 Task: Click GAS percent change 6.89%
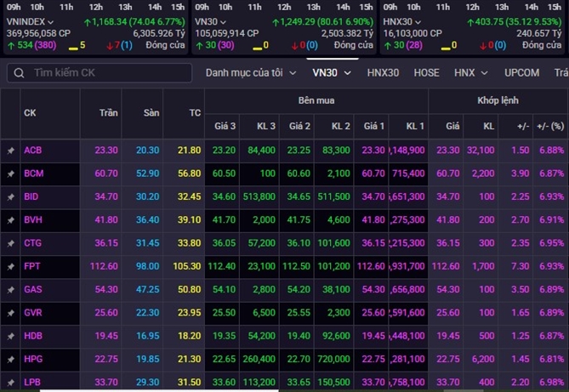(552, 290)
